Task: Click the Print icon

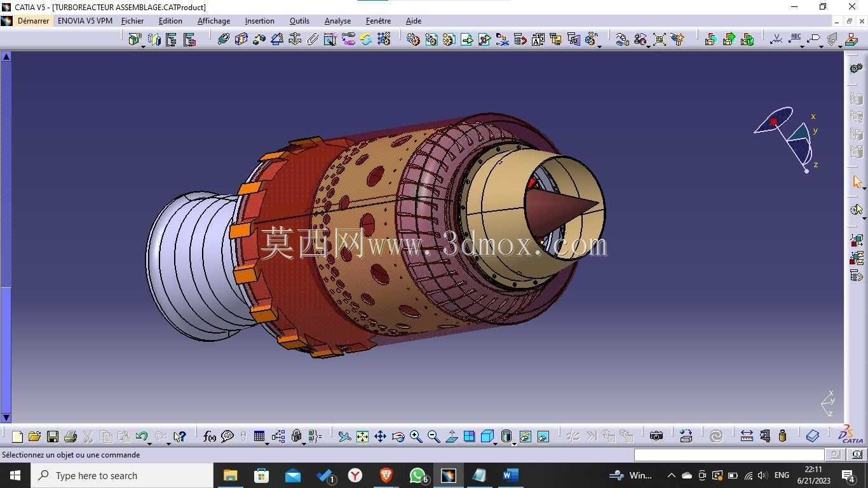Action: pyautogui.click(x=71, y=436)
